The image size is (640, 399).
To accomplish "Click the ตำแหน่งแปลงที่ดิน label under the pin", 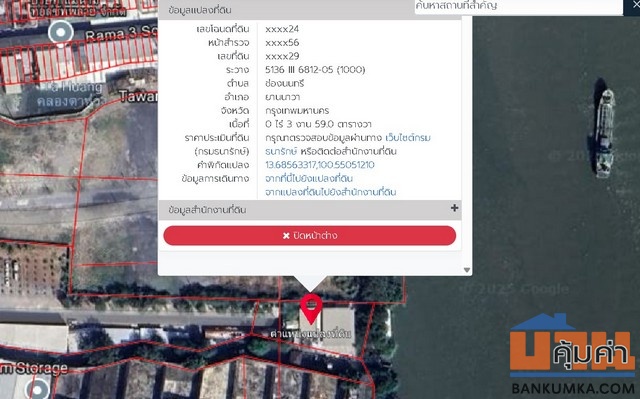I will pos(310,333).
